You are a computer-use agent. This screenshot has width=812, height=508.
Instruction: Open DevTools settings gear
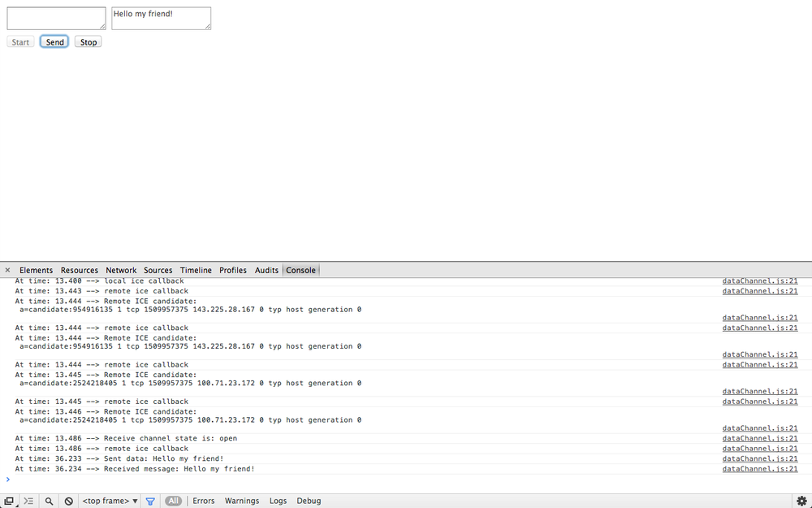tap(802, 501)
